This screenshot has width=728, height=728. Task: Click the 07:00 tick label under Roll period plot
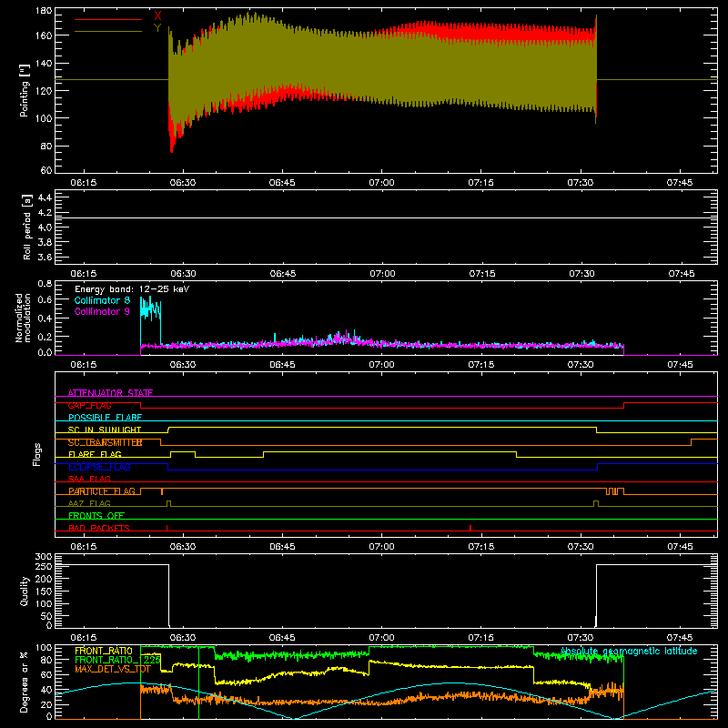pos(382,274)
